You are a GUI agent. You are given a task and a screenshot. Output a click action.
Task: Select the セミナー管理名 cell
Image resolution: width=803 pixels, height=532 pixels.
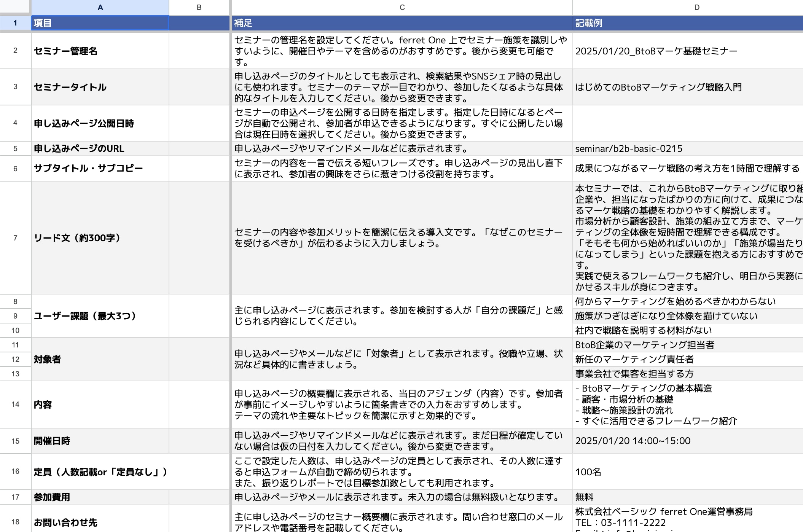click(100, 51)
